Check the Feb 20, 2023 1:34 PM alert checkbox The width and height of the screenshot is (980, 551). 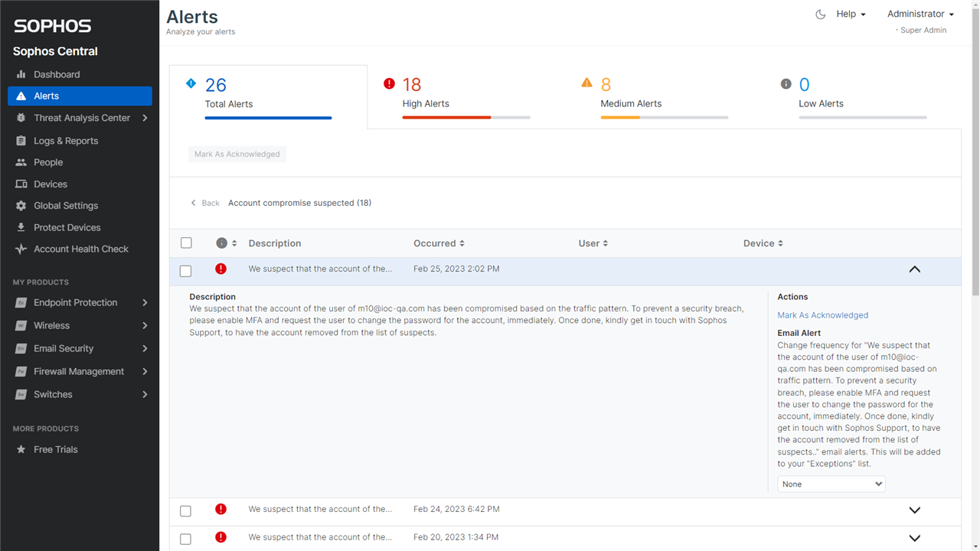(x=185, y=540)
